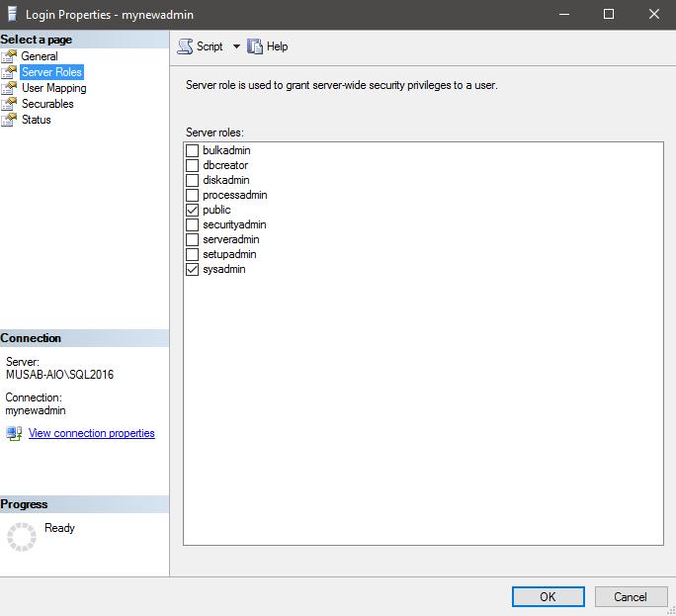The image size is (676, 616).
Task: Uncheck the sysadmin role
Action: click(192, 270)
